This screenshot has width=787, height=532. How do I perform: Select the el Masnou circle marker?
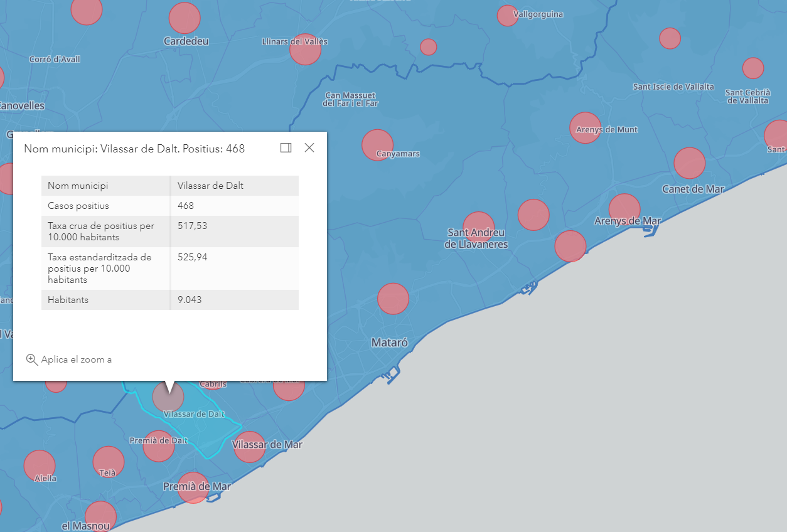100,516
